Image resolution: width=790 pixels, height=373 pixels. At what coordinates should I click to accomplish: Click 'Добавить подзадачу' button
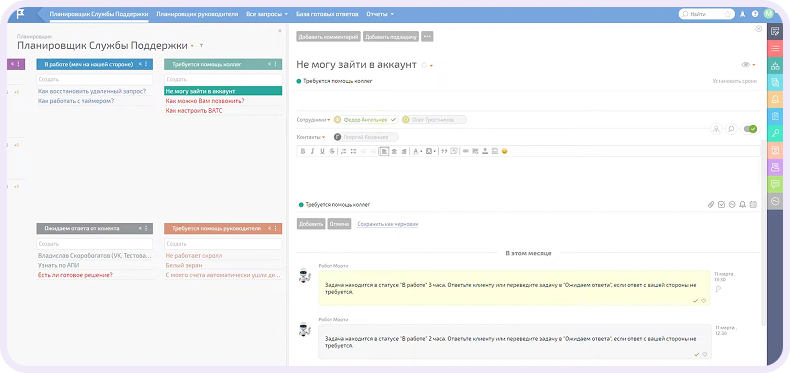tap(391, 37)
